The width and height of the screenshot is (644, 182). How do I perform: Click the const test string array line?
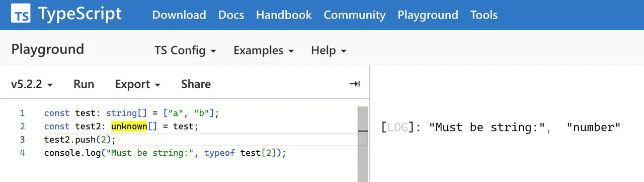tap(132, 113)
